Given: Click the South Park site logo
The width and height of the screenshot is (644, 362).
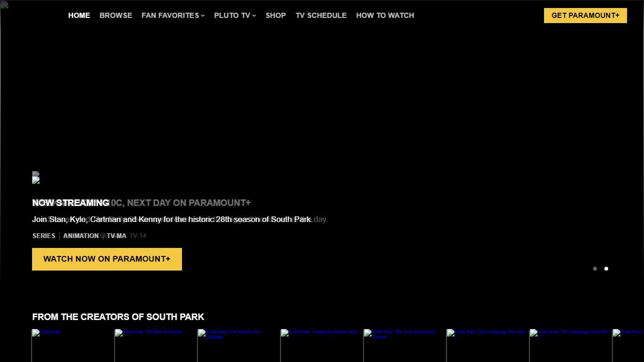Looking at the screenshot, I should tap(5, 5).
